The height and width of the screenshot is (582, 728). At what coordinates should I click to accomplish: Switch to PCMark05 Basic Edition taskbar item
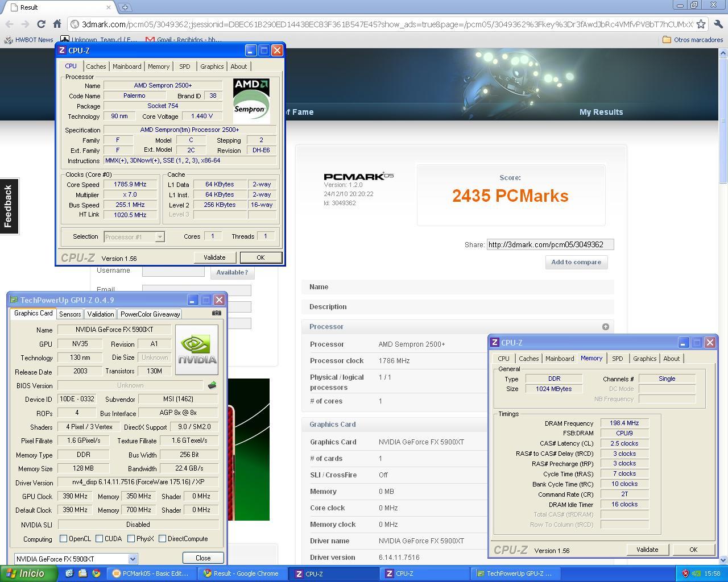(152, 573)
